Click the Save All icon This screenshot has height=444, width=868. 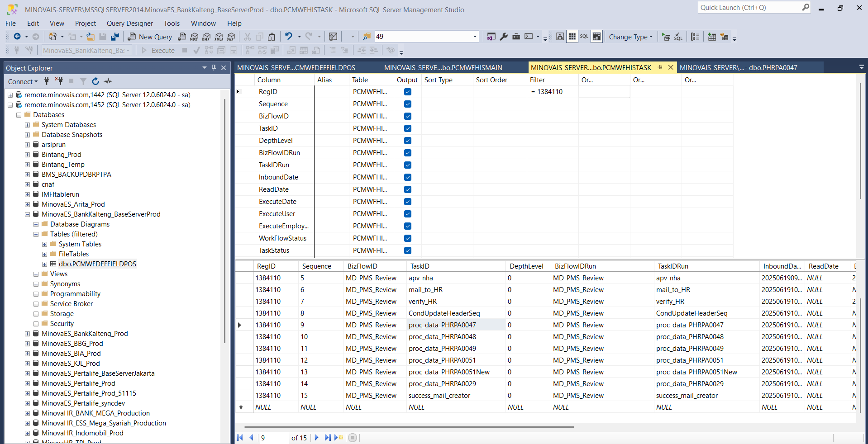click(x=115, y=37)
